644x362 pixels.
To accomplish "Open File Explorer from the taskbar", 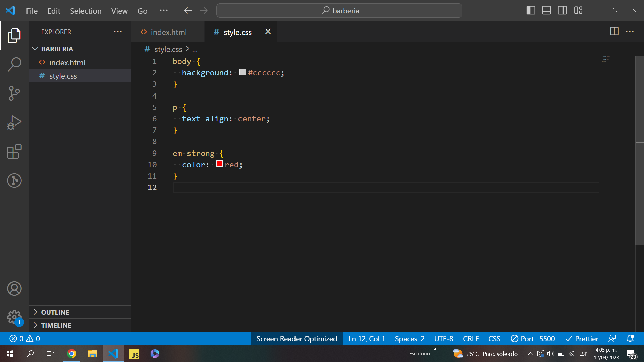I will coord(92,354).
